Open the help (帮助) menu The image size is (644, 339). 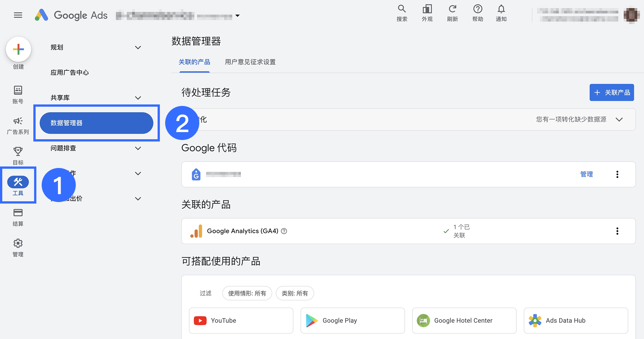pos(478,13)
